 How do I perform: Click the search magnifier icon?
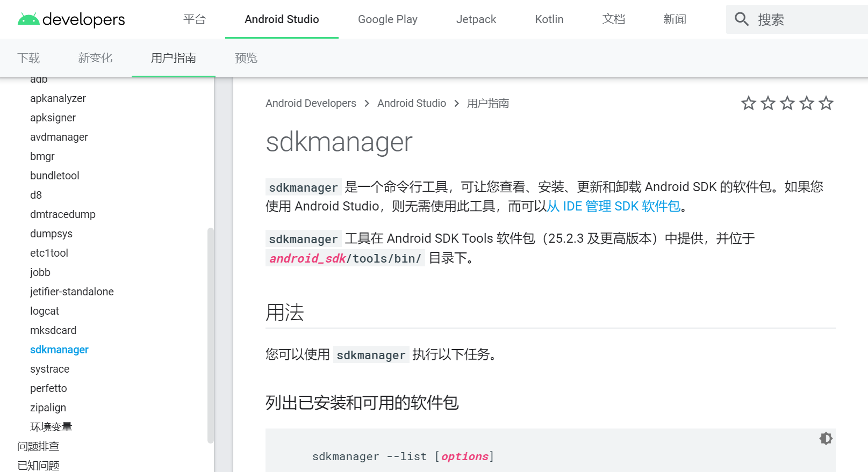[742, 19]
